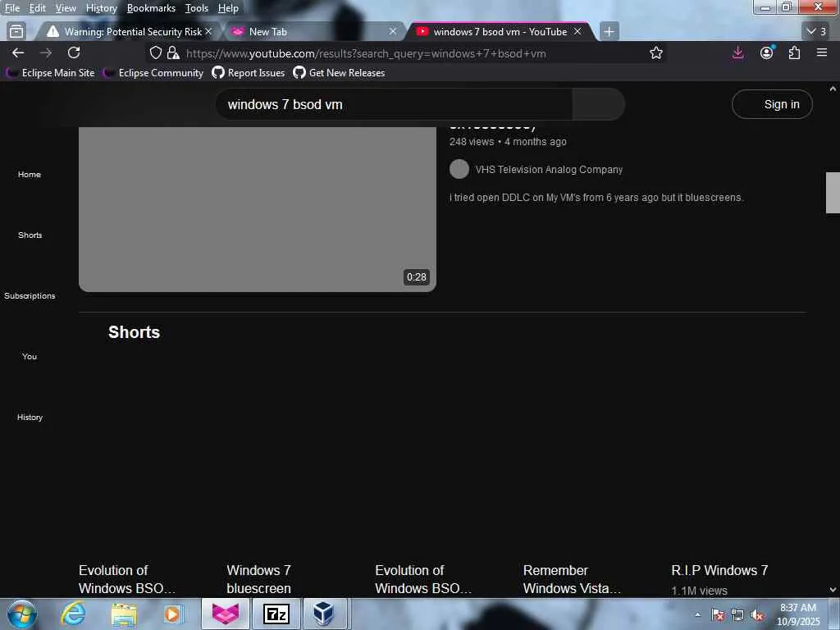Reload the current YouTube page
This screenshot has height=630, width=840.
74,52
